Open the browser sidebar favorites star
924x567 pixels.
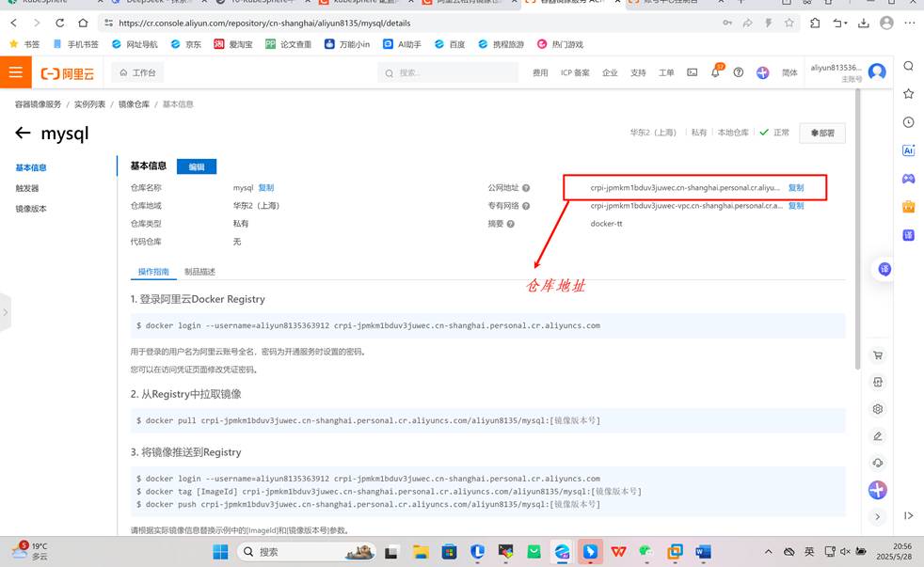pos(909,94)
